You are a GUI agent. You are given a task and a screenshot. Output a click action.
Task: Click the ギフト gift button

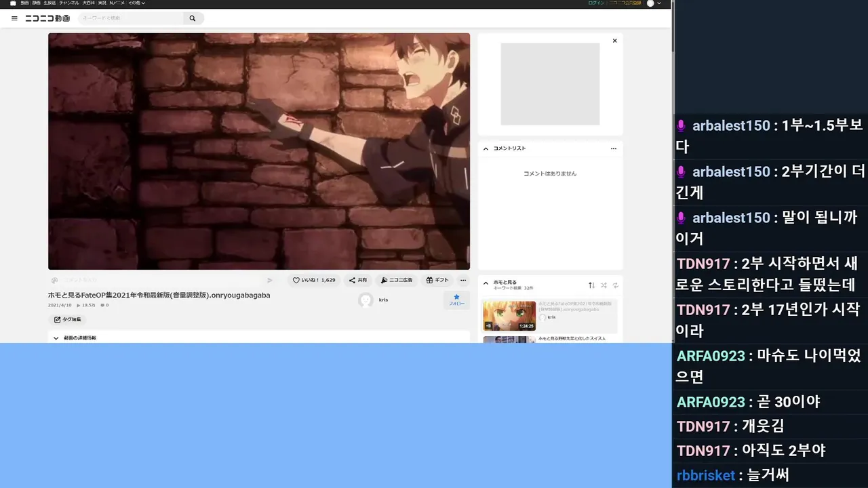(437, 280)
